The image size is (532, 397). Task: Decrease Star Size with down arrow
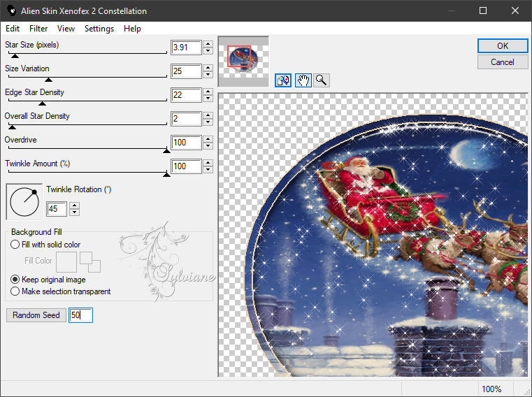click(x=208, y=51)
